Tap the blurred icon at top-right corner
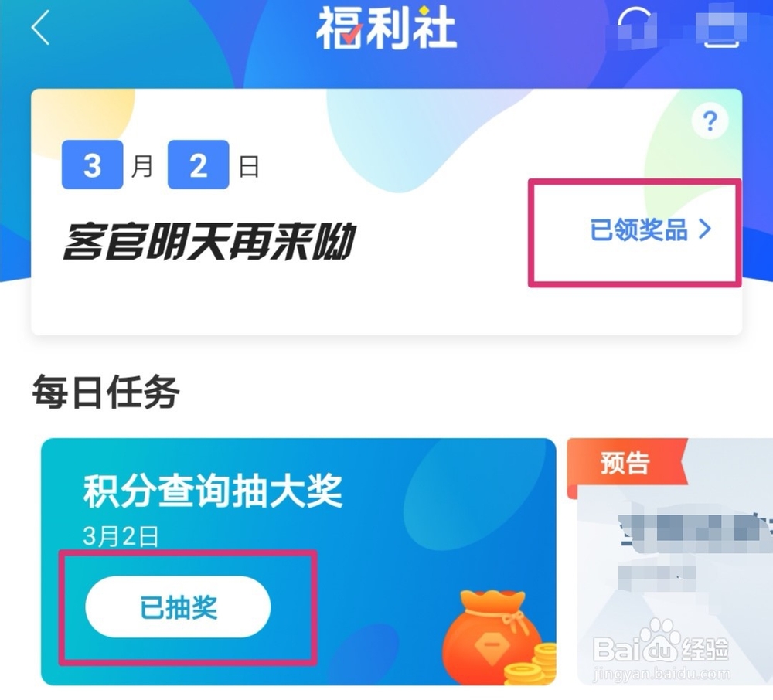Screen dimensions: 773x700 pyautogui.click(x=721, y=28)
